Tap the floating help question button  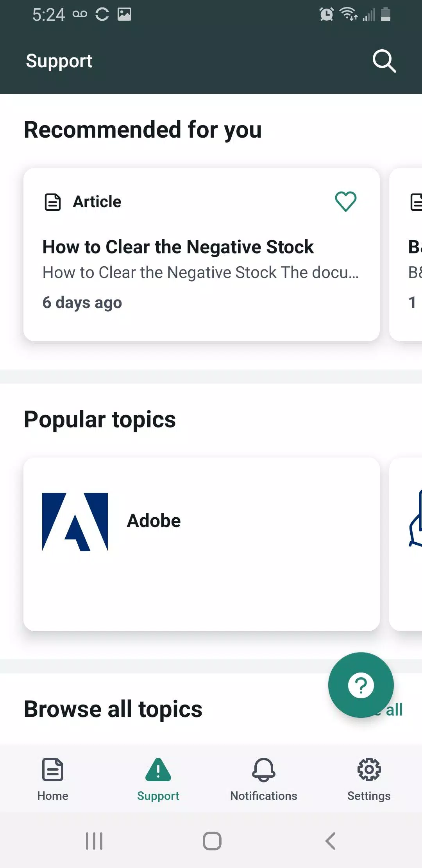(361, 685)
